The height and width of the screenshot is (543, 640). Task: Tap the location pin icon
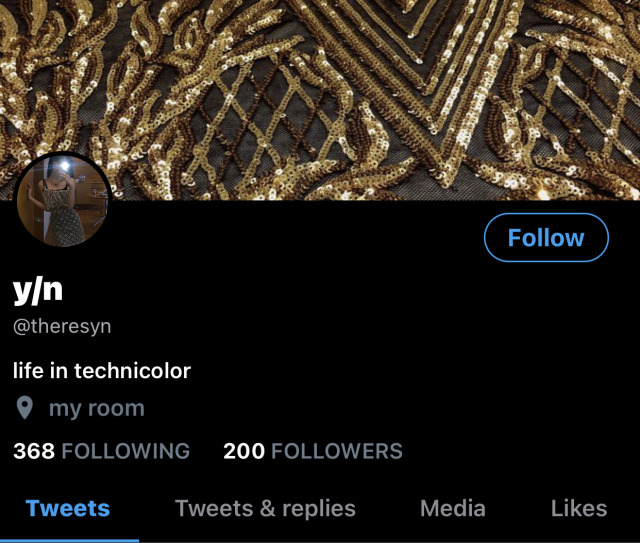[x=24, y=408]
